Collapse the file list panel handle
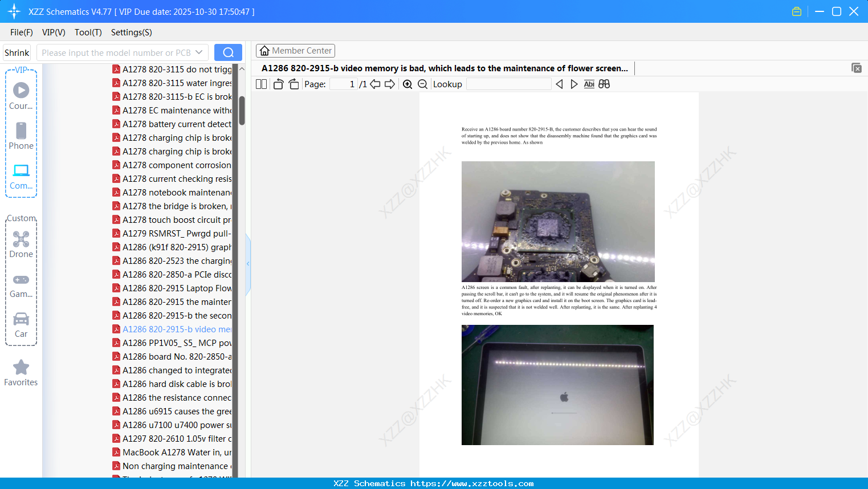The height and width of the screenshot is (489, 868). pos(248,264)
